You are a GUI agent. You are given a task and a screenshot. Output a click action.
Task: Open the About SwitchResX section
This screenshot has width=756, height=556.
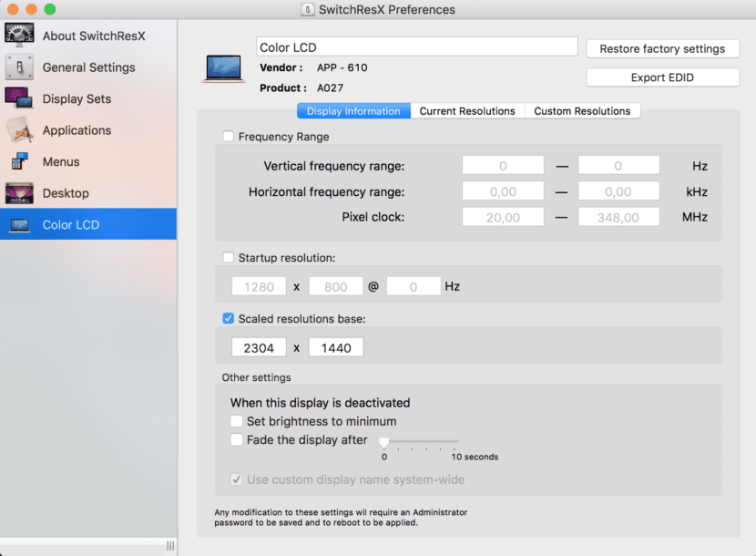(x=88, y=36)
